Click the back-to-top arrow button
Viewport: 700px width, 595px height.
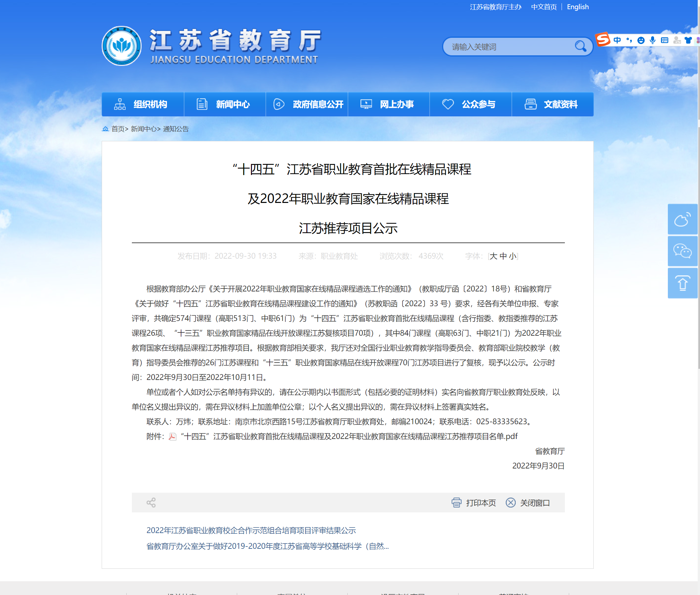point(682,283)
